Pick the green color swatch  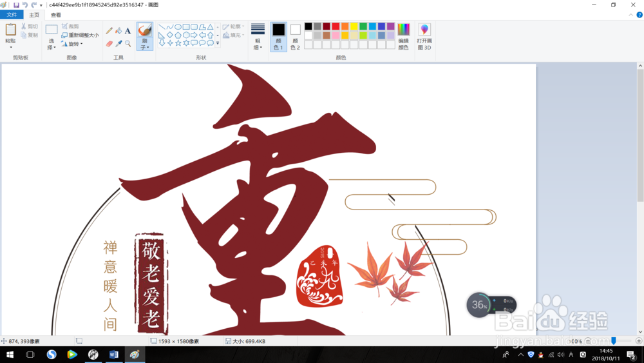(x=363, y=26)
